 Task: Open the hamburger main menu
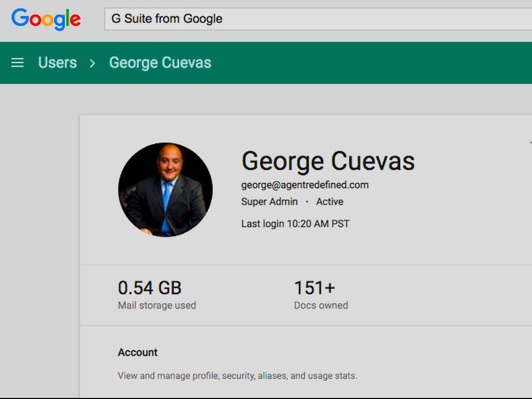[18, 63]
